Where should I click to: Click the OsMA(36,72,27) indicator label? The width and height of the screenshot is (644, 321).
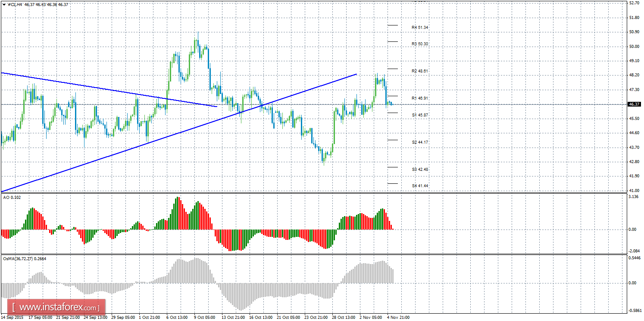click(x=24, y=259)
